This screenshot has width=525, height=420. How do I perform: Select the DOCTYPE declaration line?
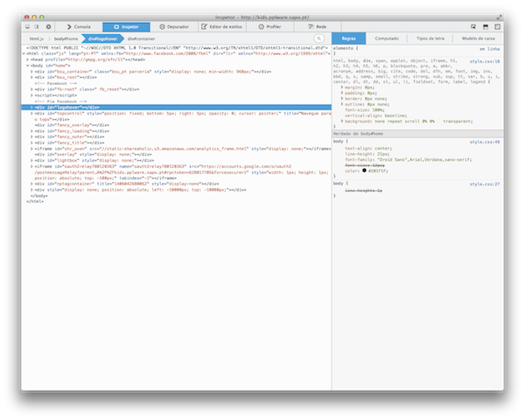pyautogui.click(x=177, y=48)
